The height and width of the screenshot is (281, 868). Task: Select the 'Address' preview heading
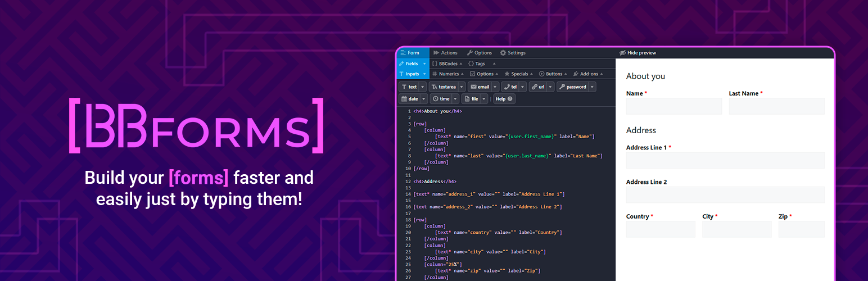pos(641,130)
